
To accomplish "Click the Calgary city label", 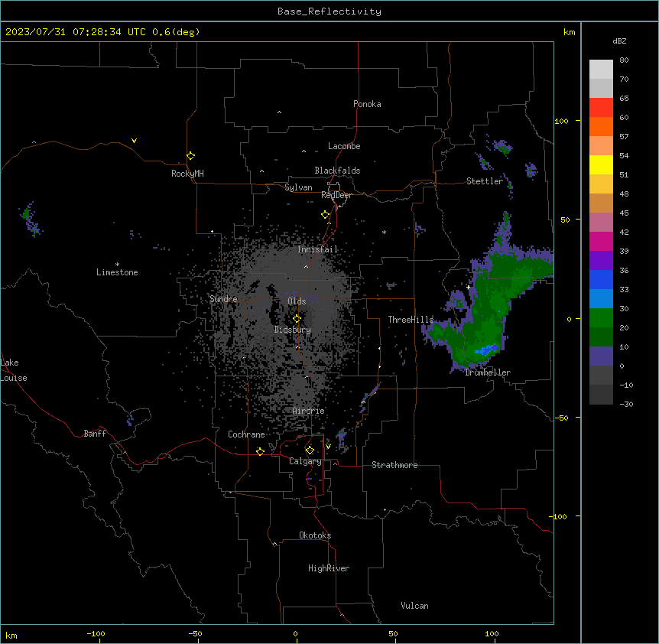I will coord(305,461).
